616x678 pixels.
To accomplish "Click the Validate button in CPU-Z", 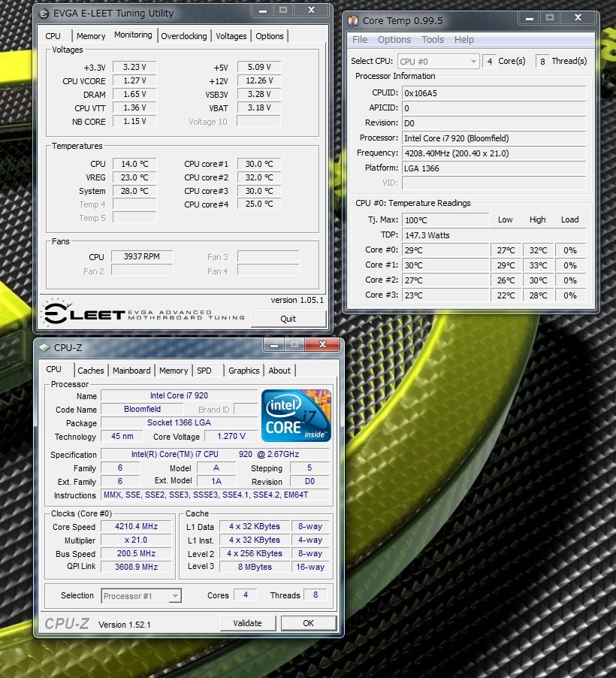I will [x=248, y=623].
